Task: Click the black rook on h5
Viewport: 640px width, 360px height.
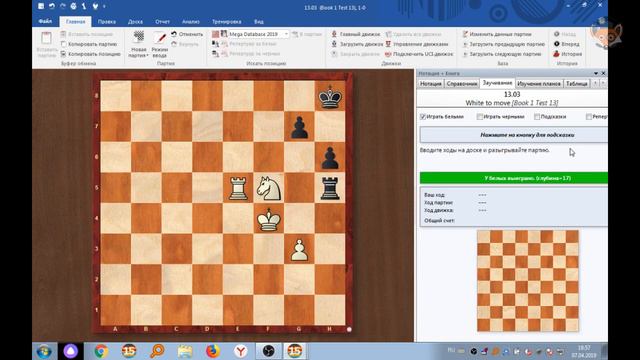Action: 330,188
